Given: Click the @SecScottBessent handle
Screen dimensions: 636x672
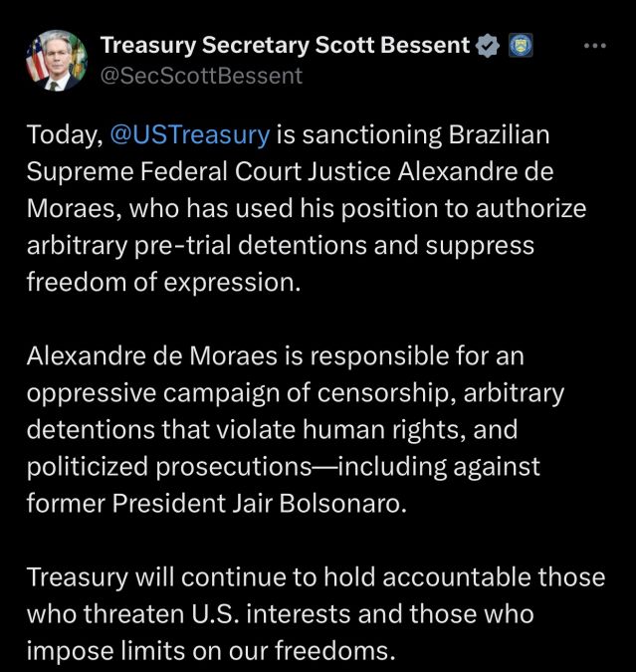Looking at the screenshot, I should 201,77.
